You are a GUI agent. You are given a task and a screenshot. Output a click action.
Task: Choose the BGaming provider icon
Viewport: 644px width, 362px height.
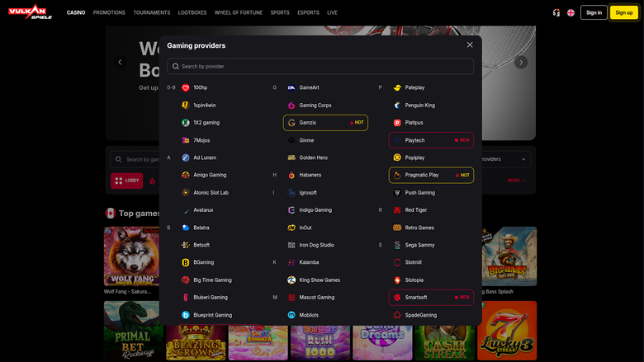click(x=186, y=262)
